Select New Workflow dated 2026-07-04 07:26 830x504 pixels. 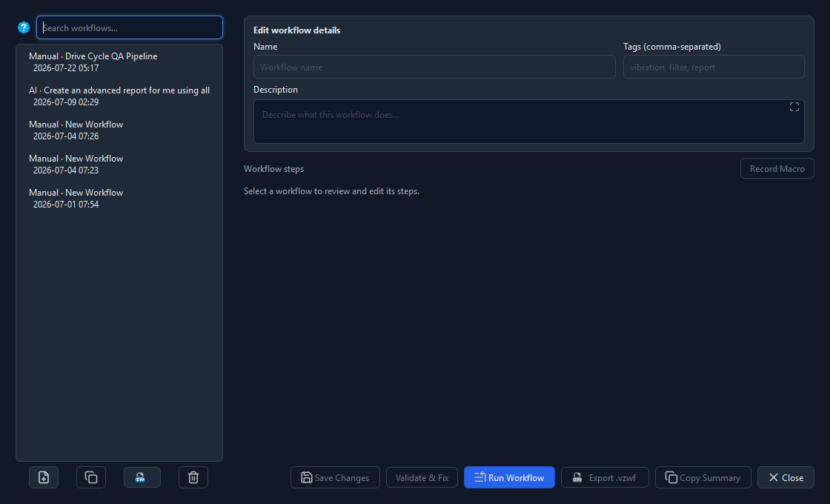(x=119, y=130)
